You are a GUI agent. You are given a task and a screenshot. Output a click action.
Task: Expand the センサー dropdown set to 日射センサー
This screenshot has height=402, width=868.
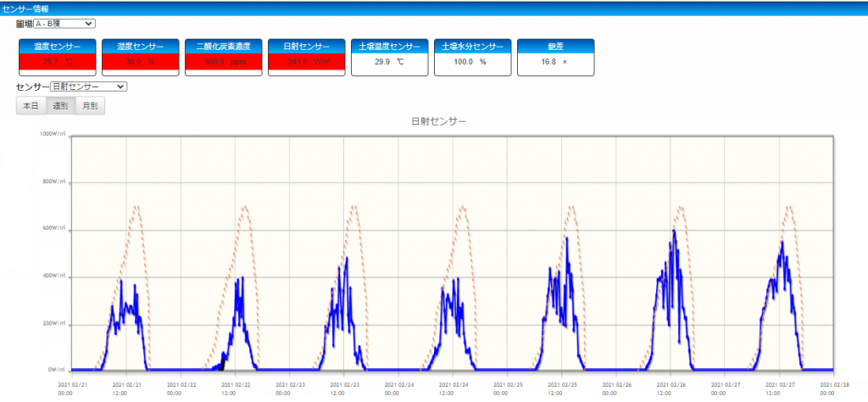(88, 87)
